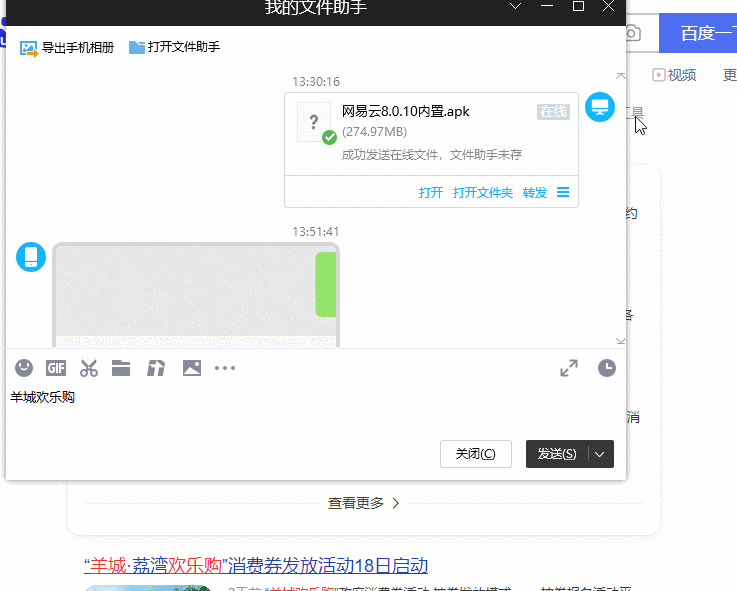Open the window title dropdown chevron
The width and height of the screenshot is (737, 591).
click(x=516, y=6)
